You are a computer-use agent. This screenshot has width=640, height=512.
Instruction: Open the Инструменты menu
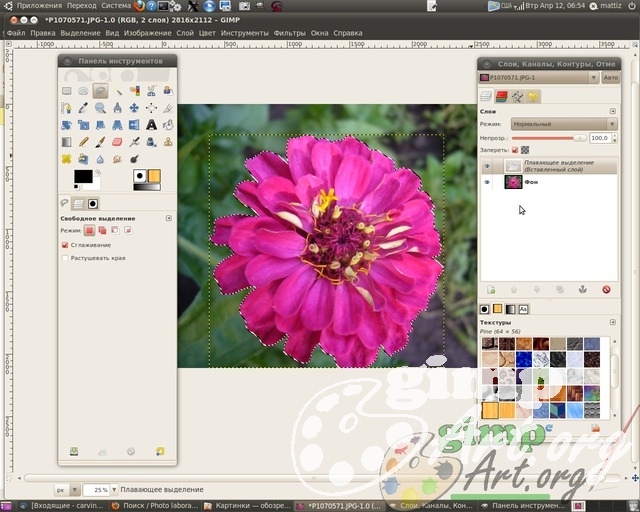[x=244, y=33]
